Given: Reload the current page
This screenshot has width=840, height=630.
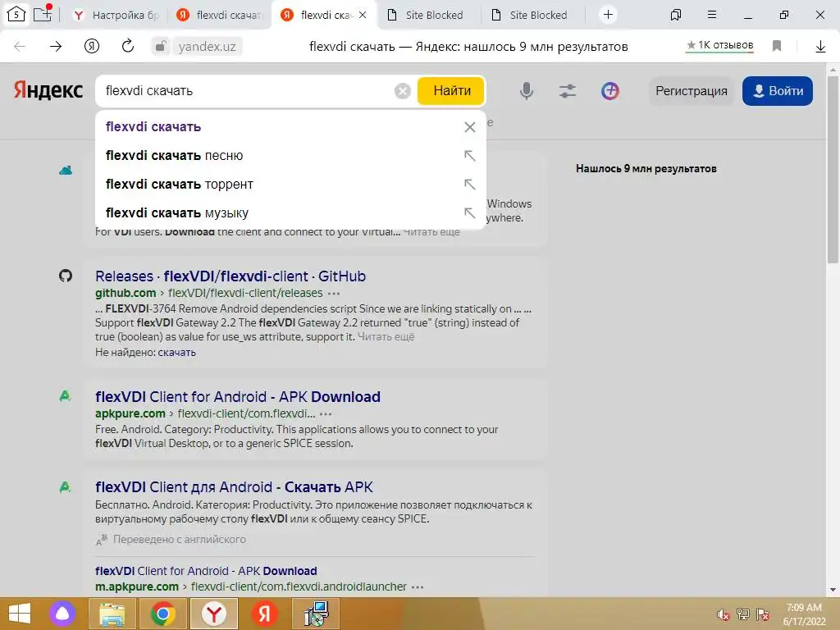Looking at the screenshot, I should coord(127,47).
